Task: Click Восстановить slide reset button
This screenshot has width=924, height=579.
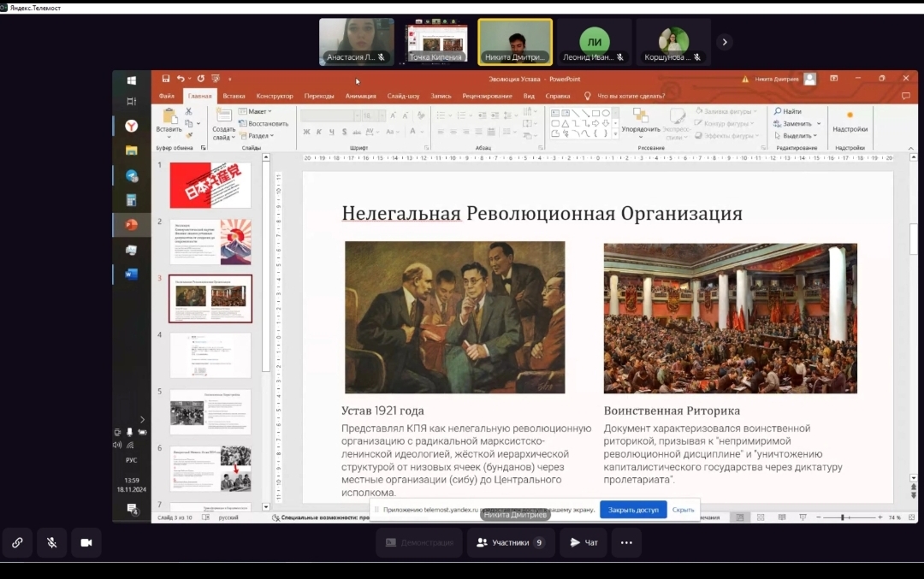Action: pos(264,124)
